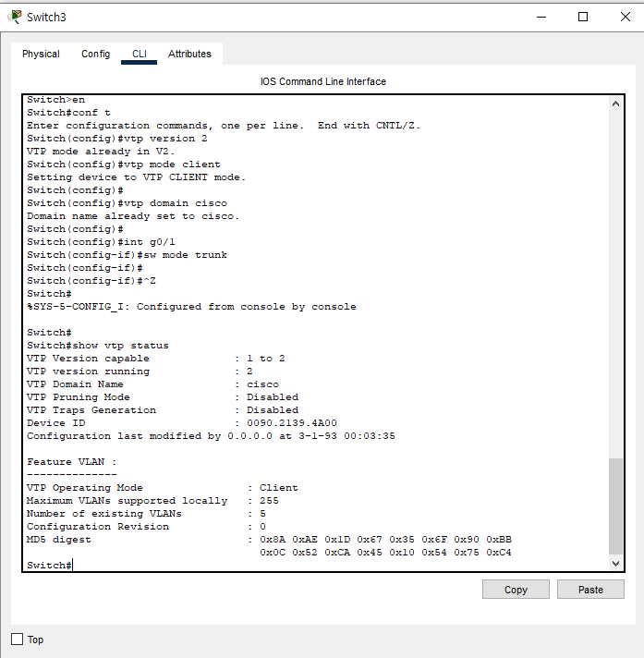
Task: Open the Physical tab
Action: (x=41, y=54)
